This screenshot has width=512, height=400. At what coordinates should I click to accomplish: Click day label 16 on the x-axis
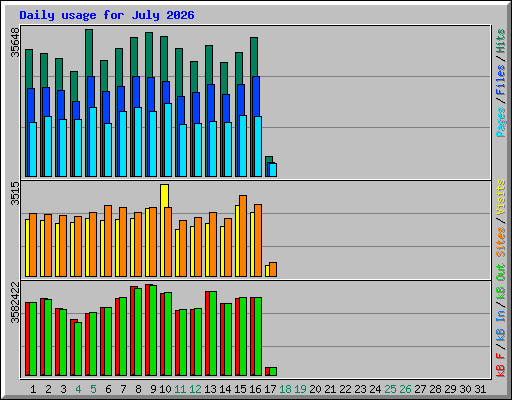(x=255, y=389)
